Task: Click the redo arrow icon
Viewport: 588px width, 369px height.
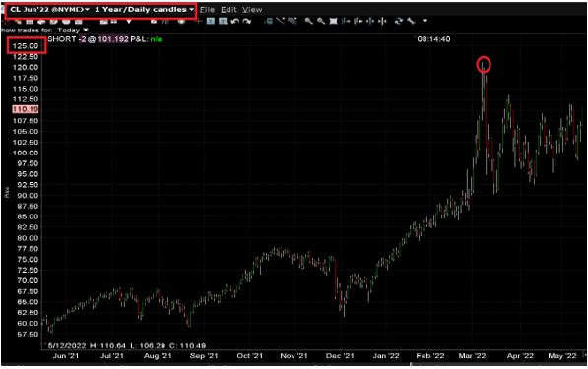Action: [247, 22]
